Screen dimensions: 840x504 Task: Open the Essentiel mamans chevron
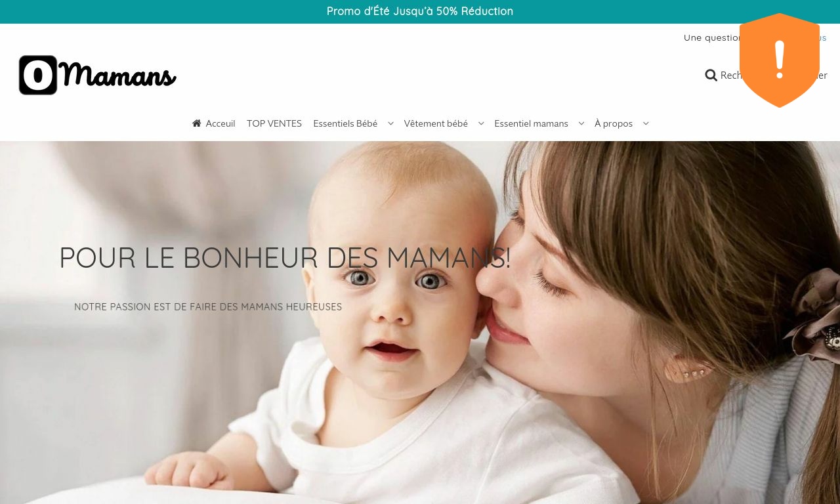point(581,123)
